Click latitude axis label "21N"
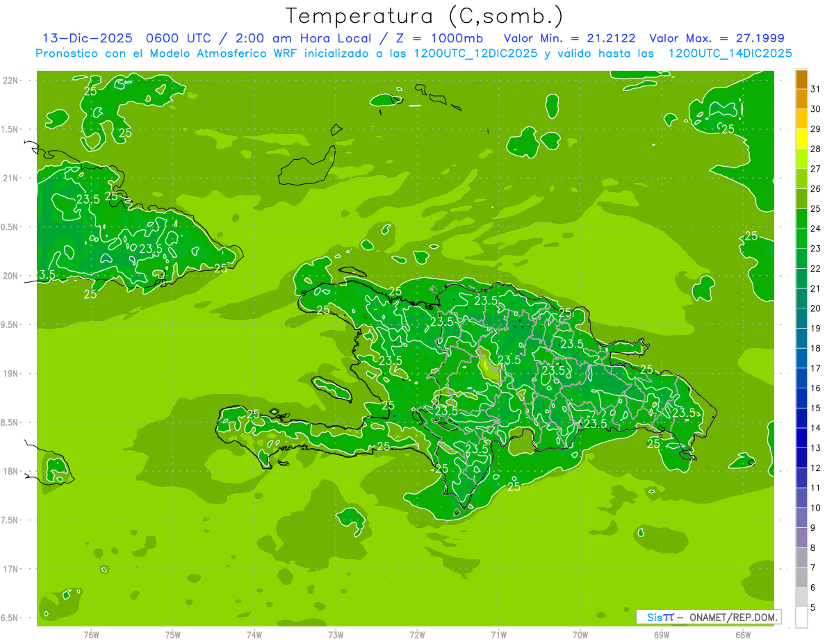 (x=10, y=179)
